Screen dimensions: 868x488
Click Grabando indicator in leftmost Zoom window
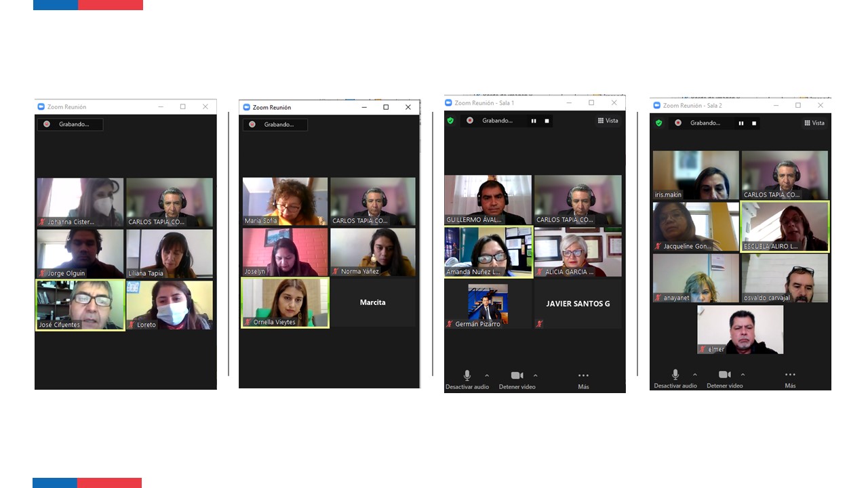pyautogui.click(x=70, y=124)
